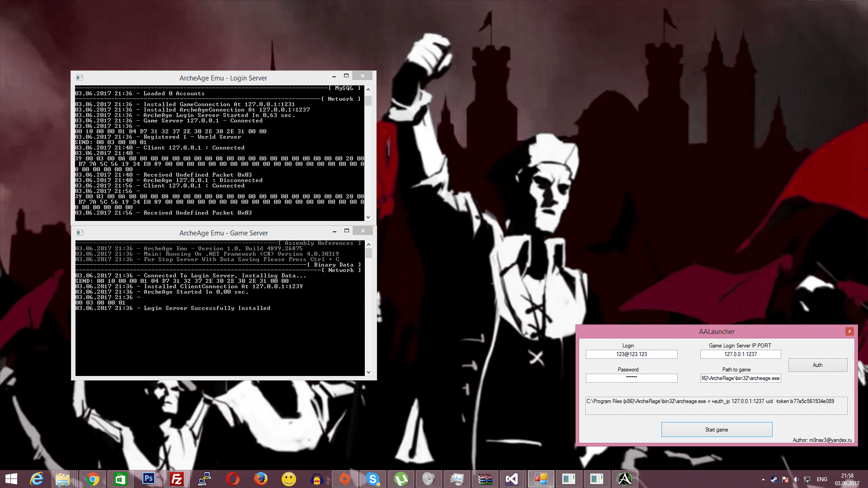Open the Windows Start button

coord(11,479)
